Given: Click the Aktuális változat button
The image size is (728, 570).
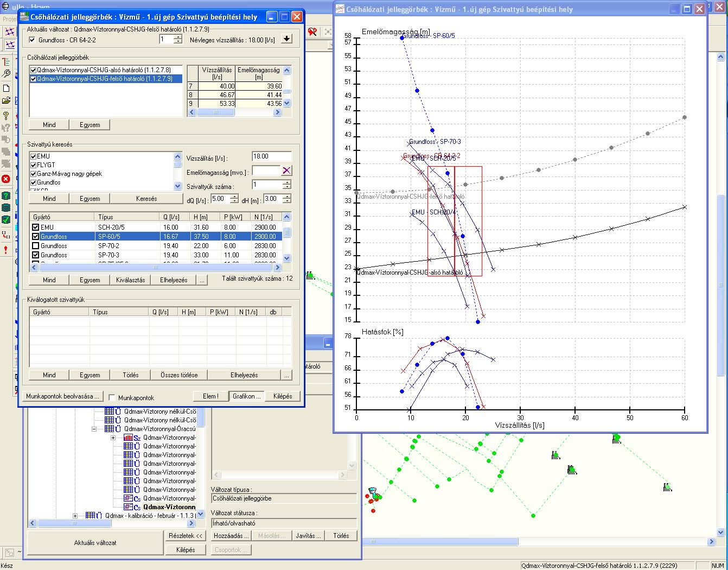Looking at the screenshot, I should click(95, 542).
